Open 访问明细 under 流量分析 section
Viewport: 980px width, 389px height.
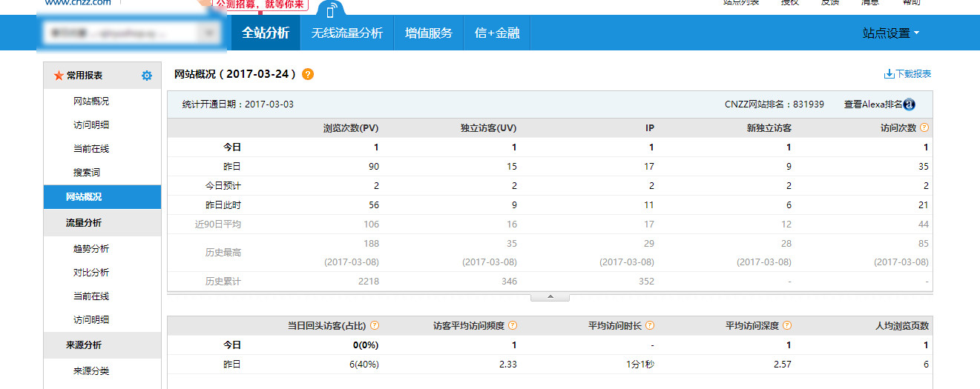click(91, 320)
